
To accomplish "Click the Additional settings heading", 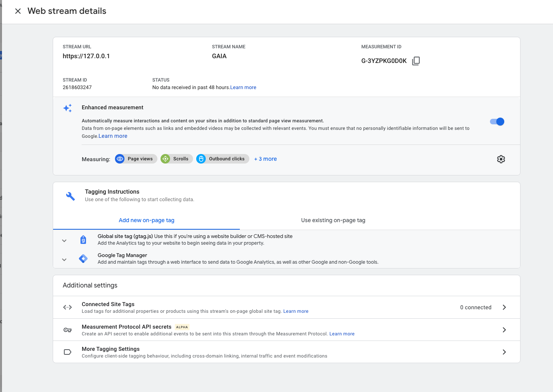I will coord(90,285).
